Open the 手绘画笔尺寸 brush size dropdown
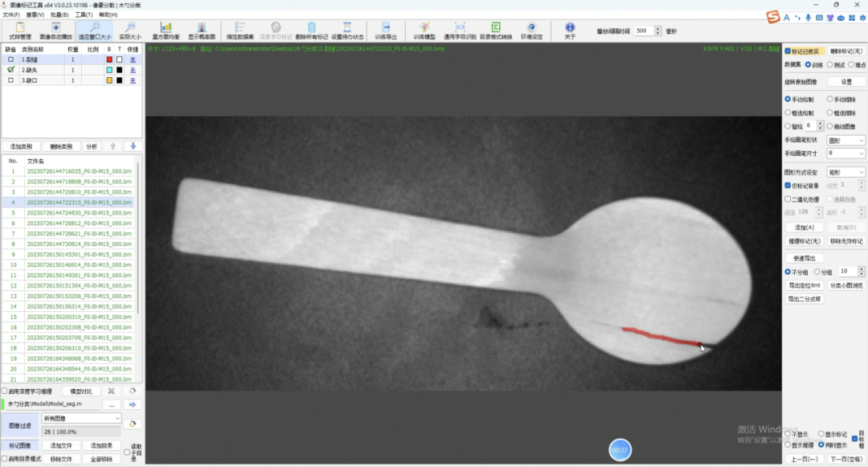868x467 pixels. pos(845,154)
